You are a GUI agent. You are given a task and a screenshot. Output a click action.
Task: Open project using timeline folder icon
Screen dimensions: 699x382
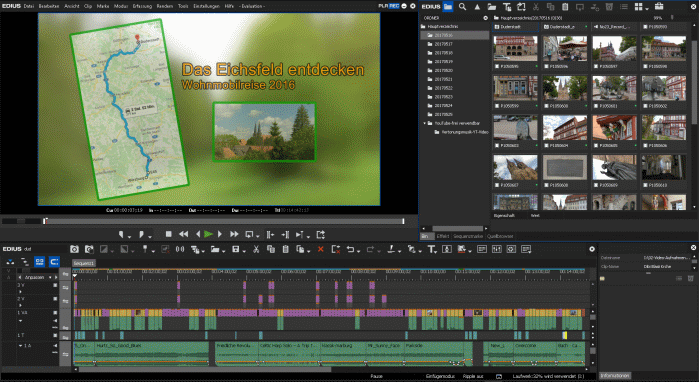215,249
